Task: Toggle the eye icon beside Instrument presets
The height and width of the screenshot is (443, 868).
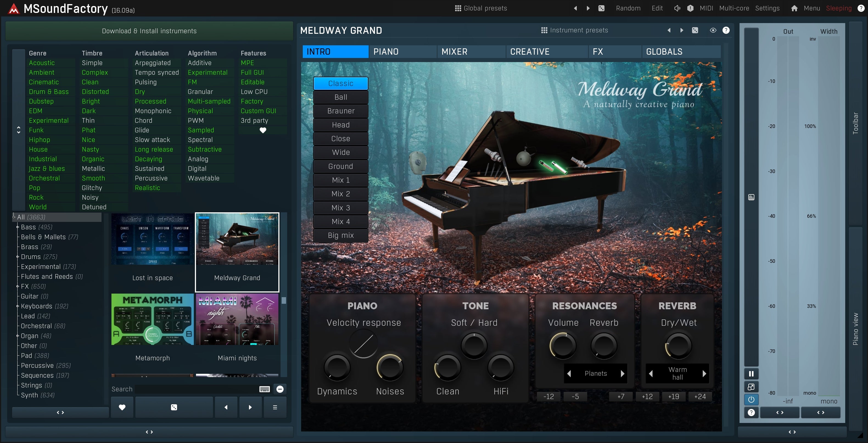Action: [x=713, y=30]
